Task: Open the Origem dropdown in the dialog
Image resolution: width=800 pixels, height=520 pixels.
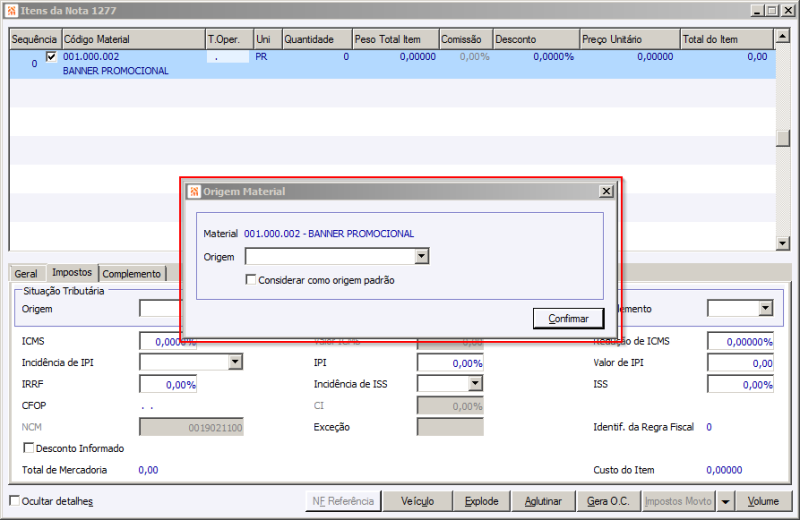Action: point(421,256)
